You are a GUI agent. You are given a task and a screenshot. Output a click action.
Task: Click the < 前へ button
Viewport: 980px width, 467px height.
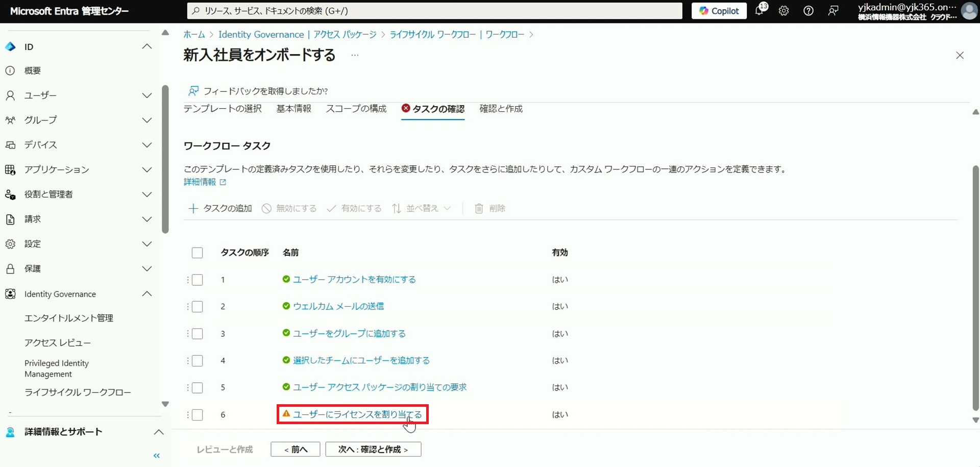(x=296, y=450)
